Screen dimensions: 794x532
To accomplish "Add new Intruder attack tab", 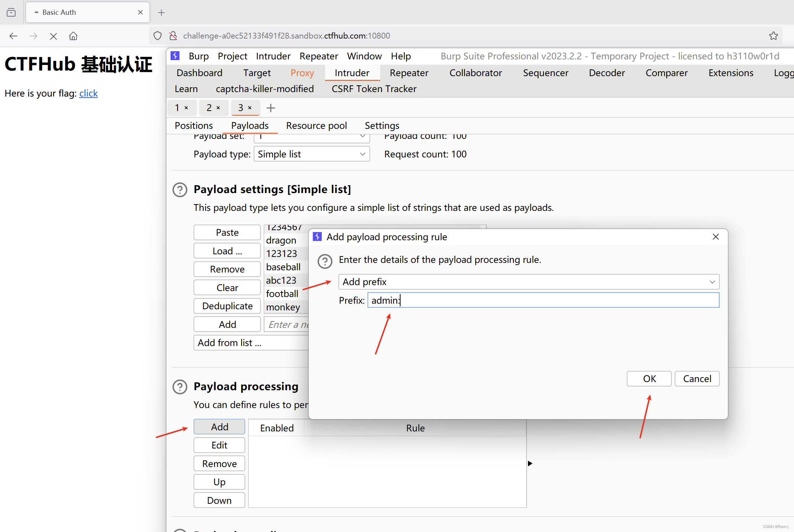I will (271, 108).
